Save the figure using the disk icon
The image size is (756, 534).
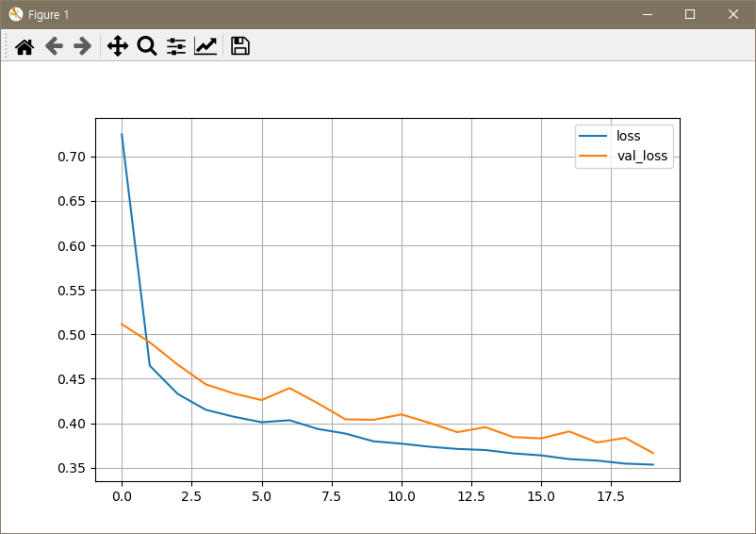click(239, 46)
